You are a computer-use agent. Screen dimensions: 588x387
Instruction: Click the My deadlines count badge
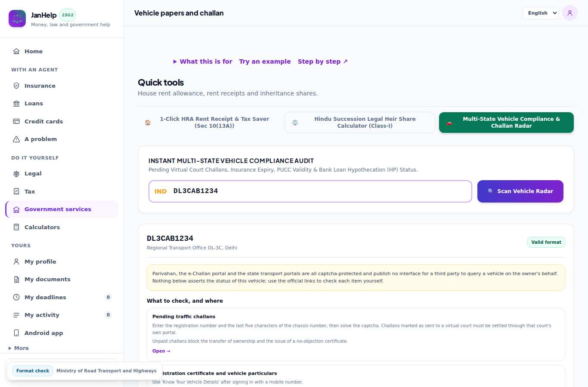108,297
